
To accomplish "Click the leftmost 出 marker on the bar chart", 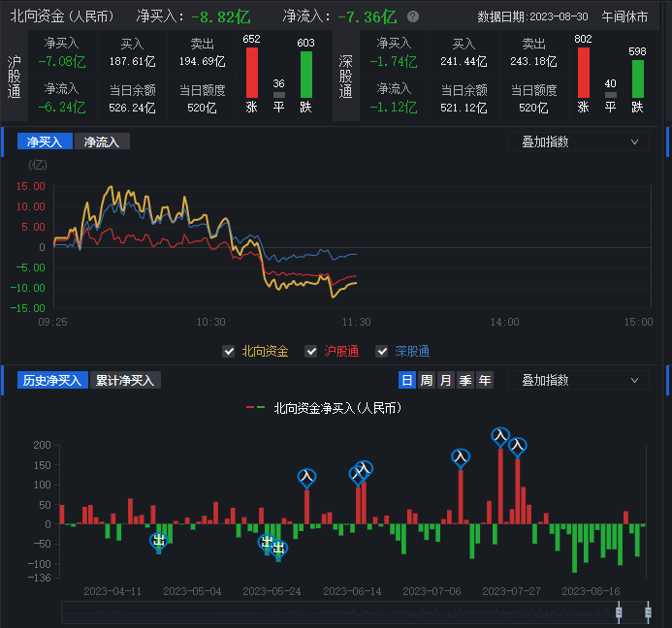I will point(159,541).
